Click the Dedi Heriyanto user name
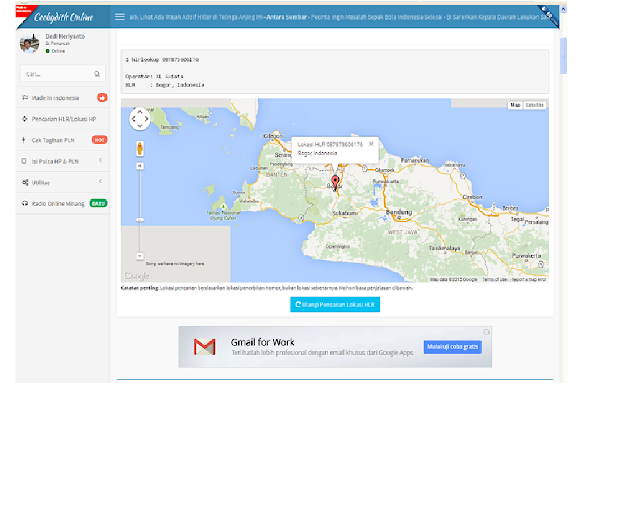This screenshot has height=512, width=640. point(65,36)
